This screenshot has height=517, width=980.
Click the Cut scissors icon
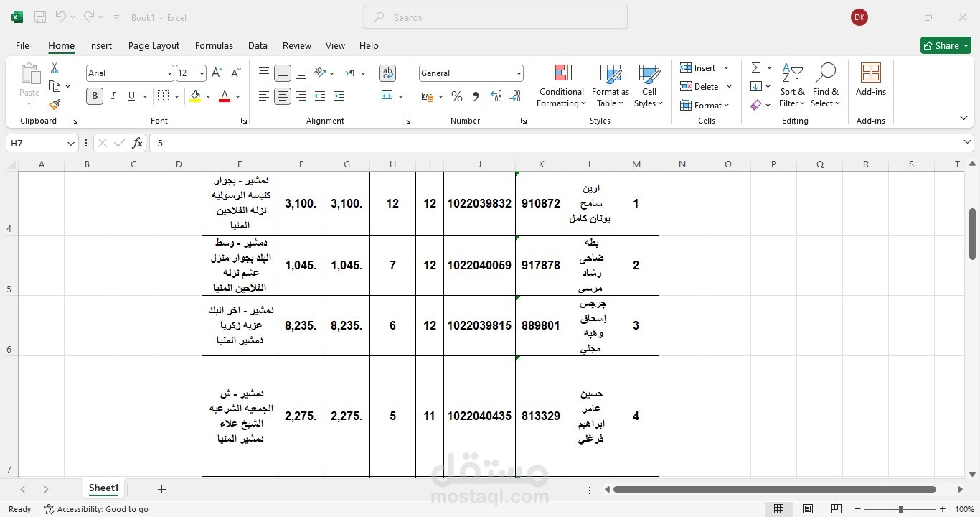pyautogui.click(x=55, y=68)
